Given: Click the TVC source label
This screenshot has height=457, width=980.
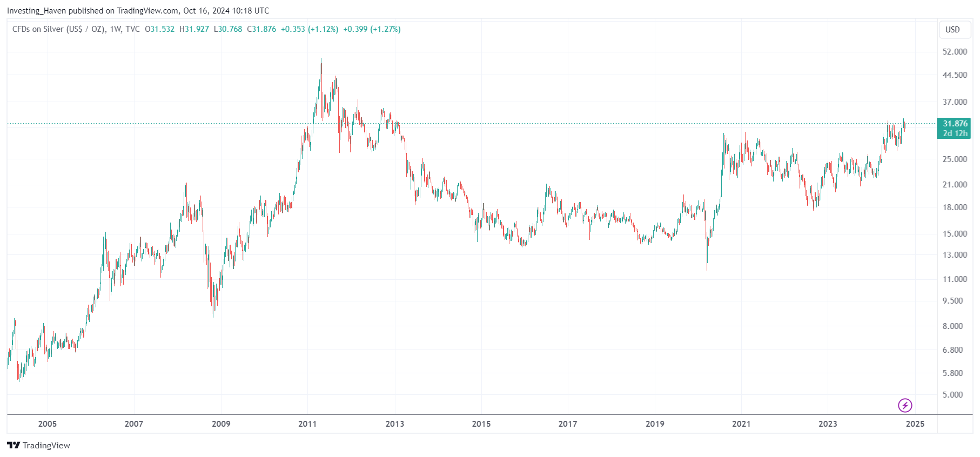Looking at the screenshot, I should pyautogui.click(x=132, y=29).
